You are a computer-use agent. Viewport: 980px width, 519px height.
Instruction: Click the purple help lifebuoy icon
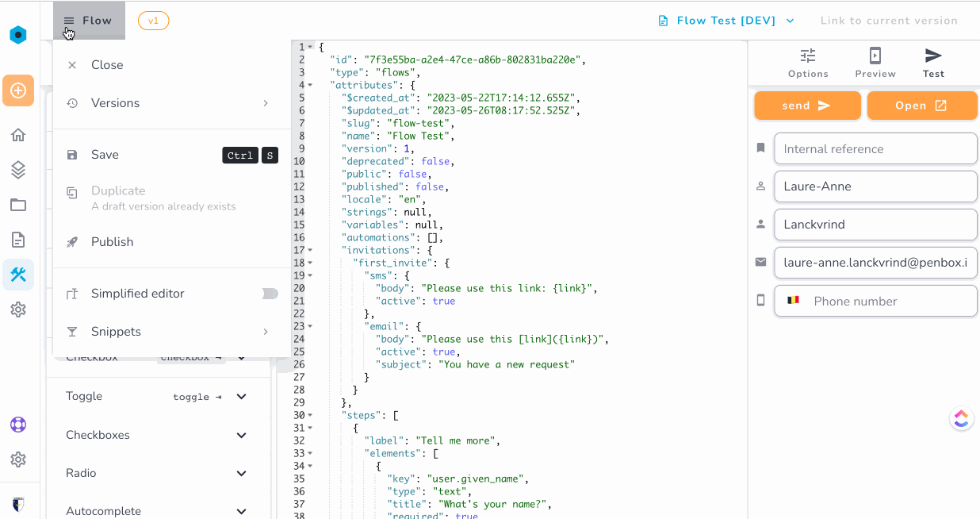18,425
